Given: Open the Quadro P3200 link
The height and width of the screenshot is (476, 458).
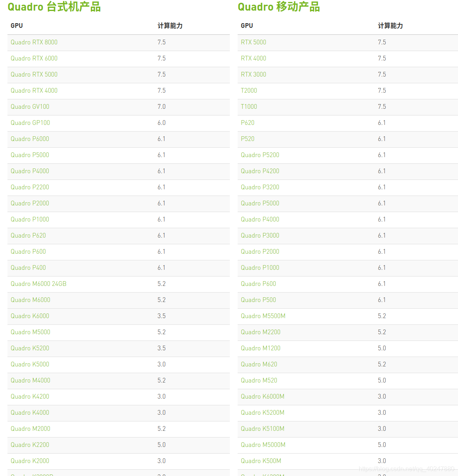Looking at the screenshot, I should click(x=260, y=187).
